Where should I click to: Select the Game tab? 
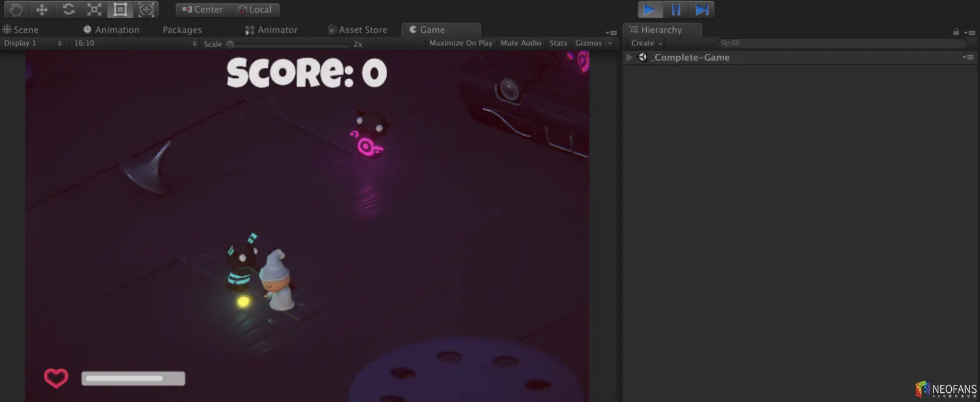pos(441,29)
